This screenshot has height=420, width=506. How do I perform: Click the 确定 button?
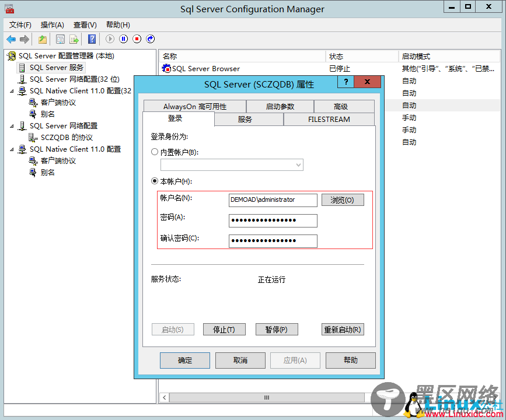(x=185, y=360)
